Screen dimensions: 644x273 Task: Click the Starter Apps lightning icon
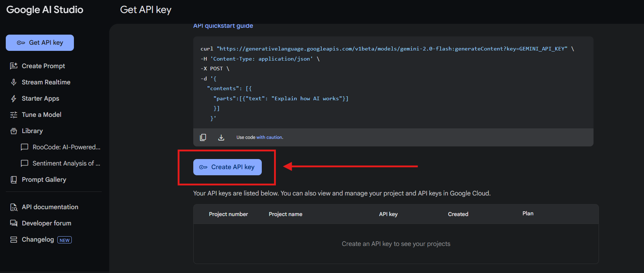click(14, 98)
